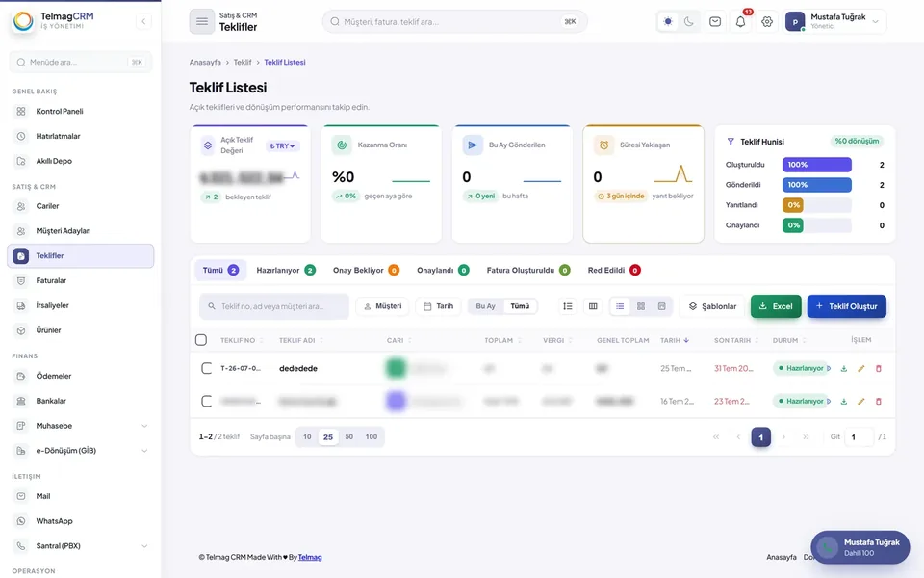
Task: Tick the select-all checkbox in table header
Action: [201, 340]
